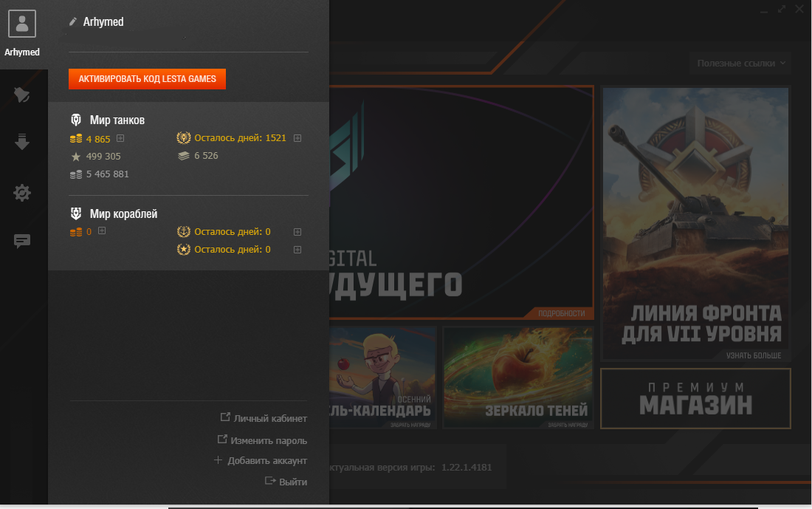This screenshot has width=812, height=509.
Task: Click the plus beside the star premium days row
Action: tap(297, 249)
